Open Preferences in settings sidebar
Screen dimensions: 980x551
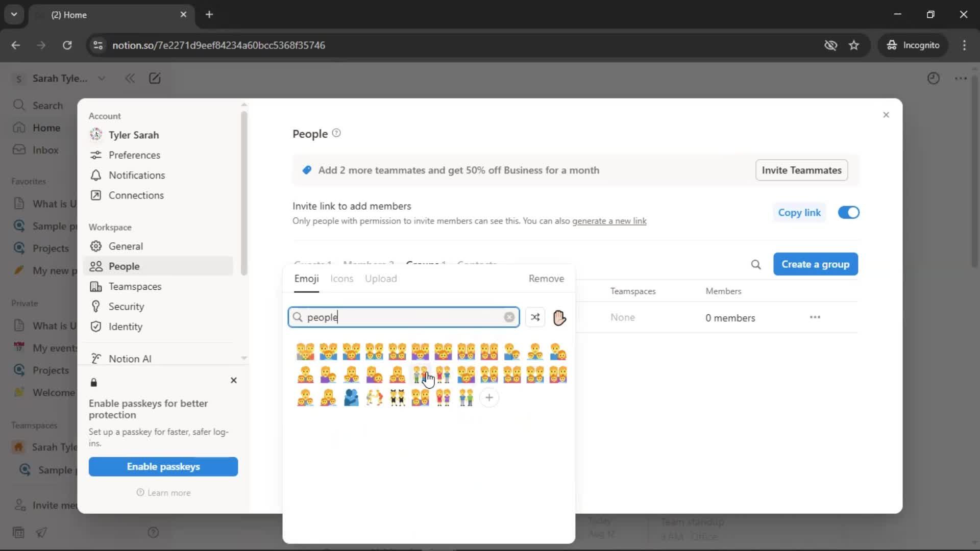tap(134, 155)
